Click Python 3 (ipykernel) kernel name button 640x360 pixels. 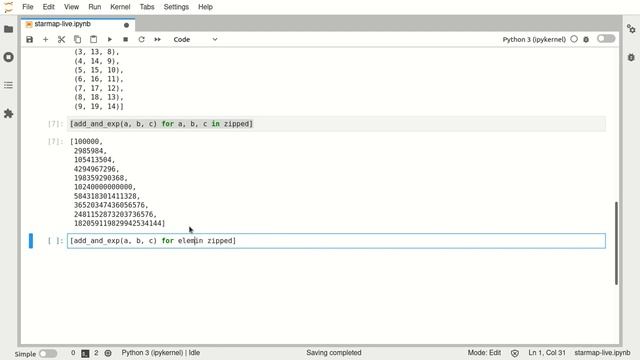534,40
